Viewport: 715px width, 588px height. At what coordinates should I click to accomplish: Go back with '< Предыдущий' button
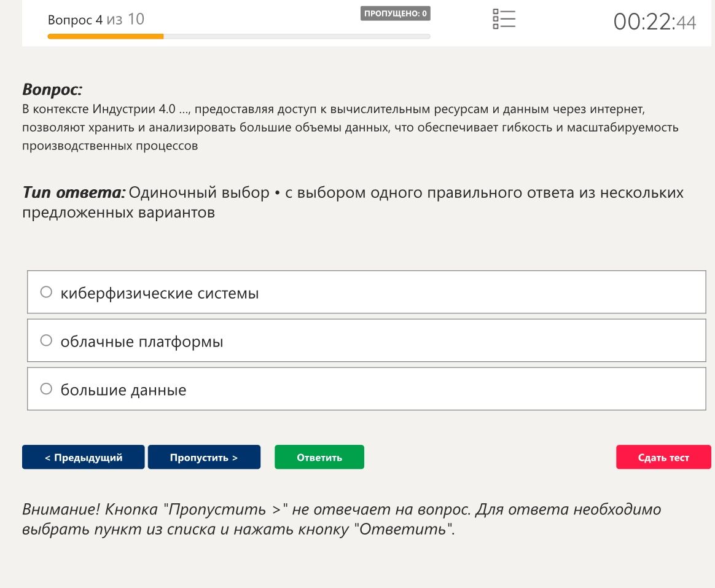pyautogui.click(x=83, y=457)
